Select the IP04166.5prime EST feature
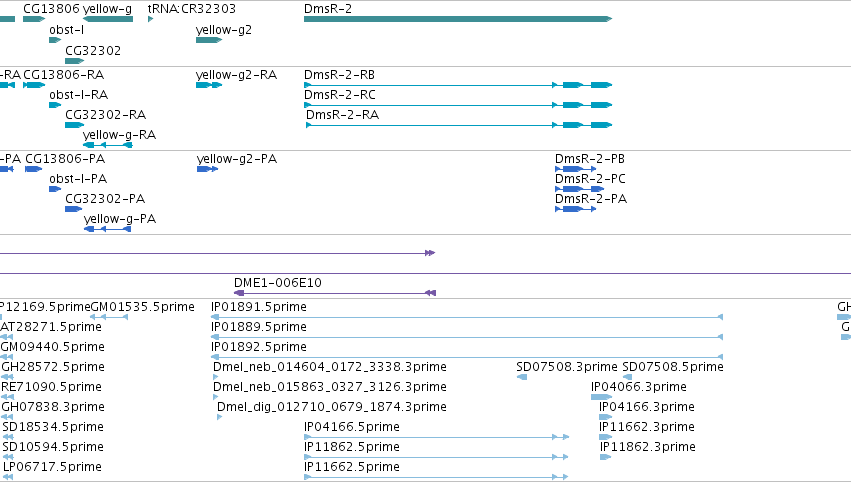The width and height of the screenshot is (851, 482). (x=436, y=437)
